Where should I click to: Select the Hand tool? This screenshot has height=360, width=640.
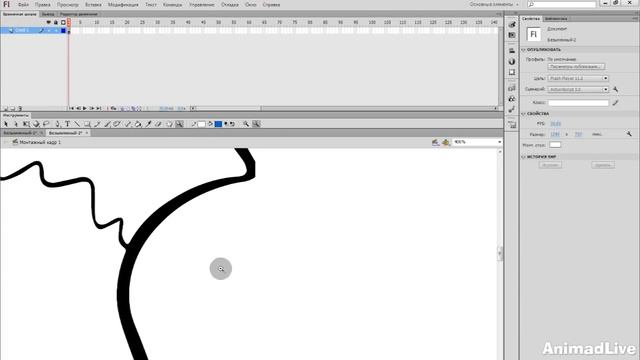169,124
